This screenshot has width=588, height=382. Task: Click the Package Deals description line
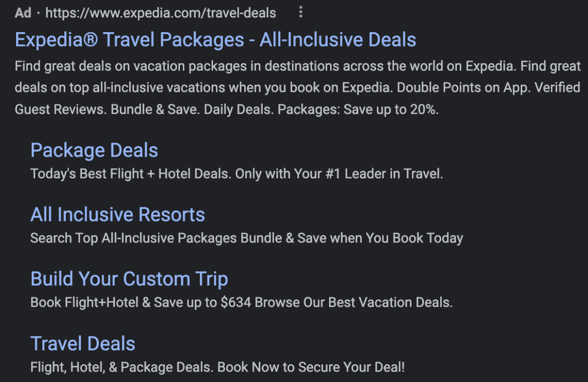(236, 174)
